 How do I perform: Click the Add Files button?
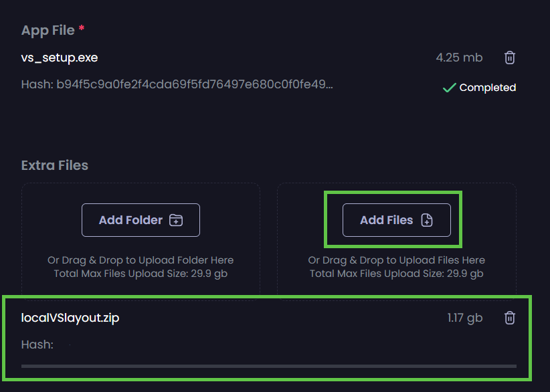tap(396, 220)
